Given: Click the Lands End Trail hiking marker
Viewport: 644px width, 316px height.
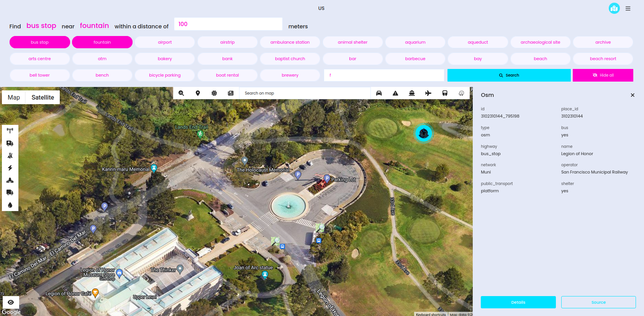Looking at the screenshot, I should (200, 134).
